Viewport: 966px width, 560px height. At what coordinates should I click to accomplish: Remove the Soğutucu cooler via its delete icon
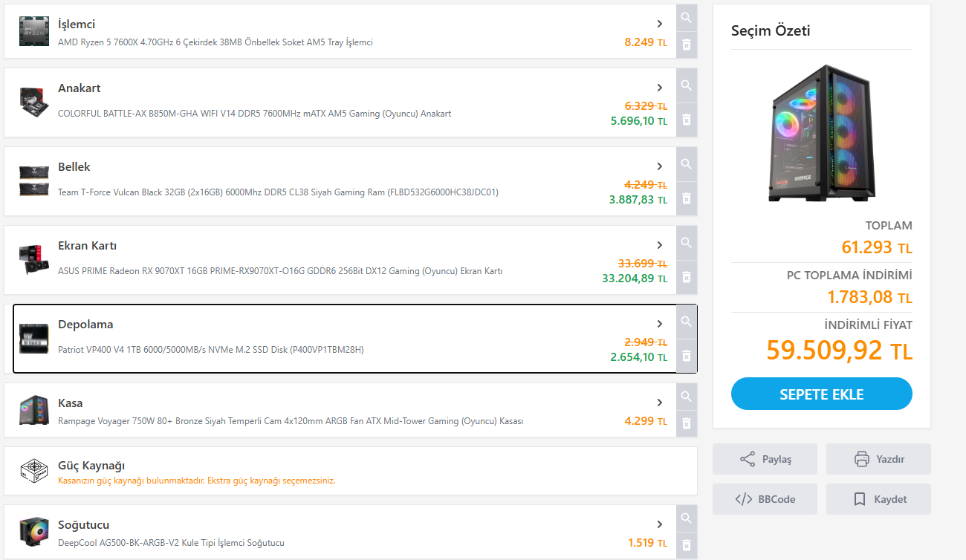(687, 545)
